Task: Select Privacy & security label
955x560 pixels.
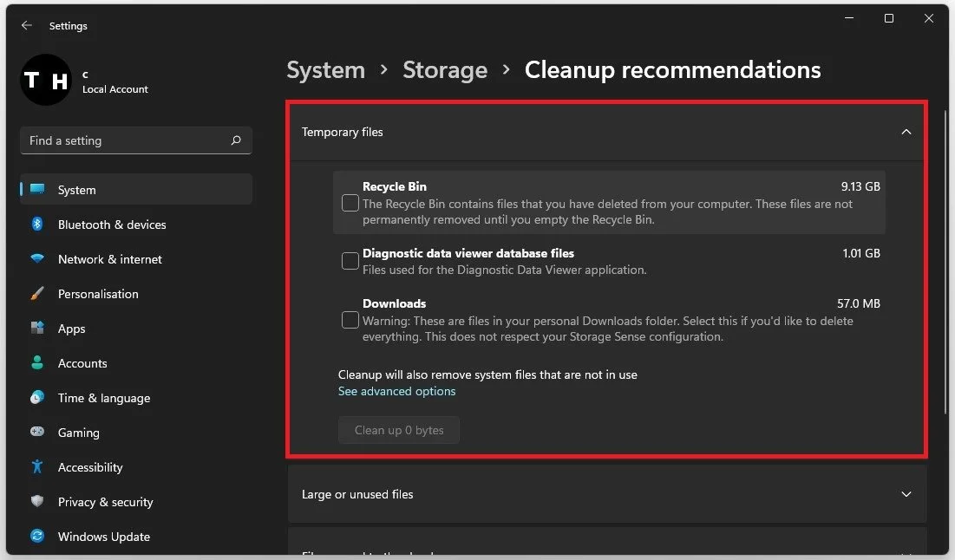Action: pos(105,502)
